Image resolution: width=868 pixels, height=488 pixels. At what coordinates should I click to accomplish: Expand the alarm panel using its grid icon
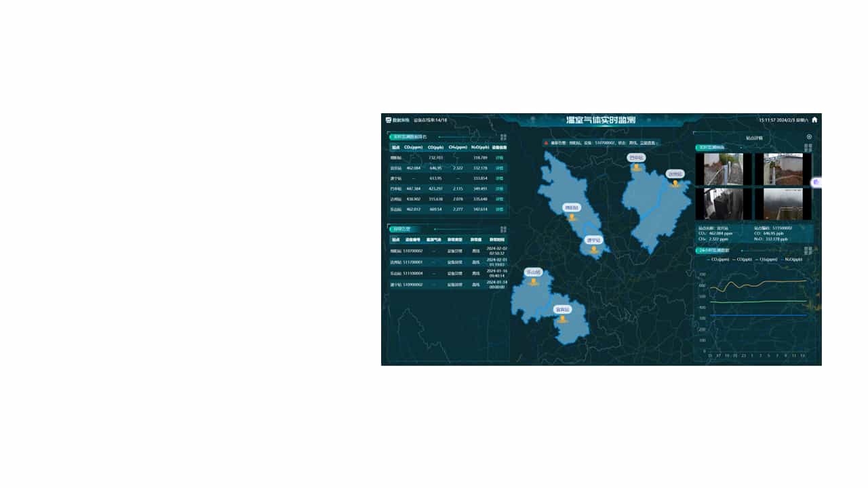pyautogui.click(x=503, y=229)
